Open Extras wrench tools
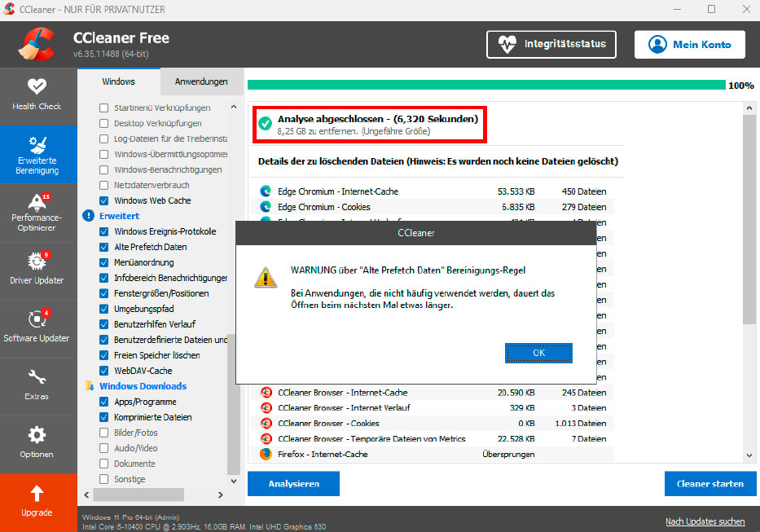 tap(37, 385)
